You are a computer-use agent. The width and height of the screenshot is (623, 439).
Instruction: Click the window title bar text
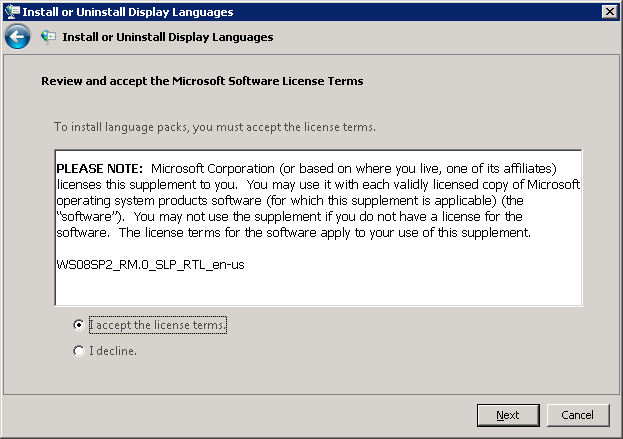tap(128, 12)
